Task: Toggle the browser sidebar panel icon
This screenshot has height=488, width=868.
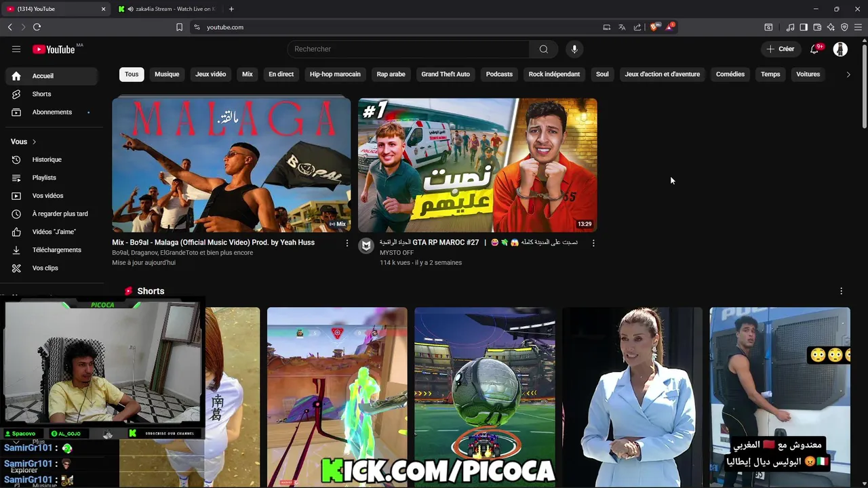Action: click(x=804, y=27)
